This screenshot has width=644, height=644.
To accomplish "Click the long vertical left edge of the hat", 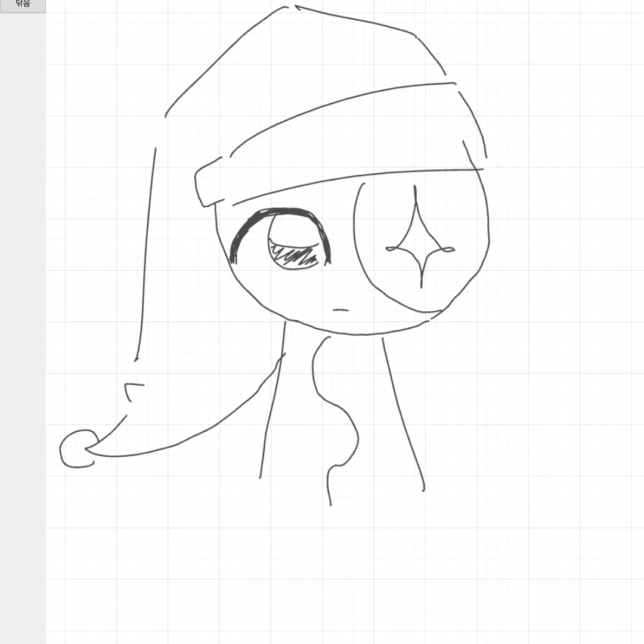I will click(146, 255).
